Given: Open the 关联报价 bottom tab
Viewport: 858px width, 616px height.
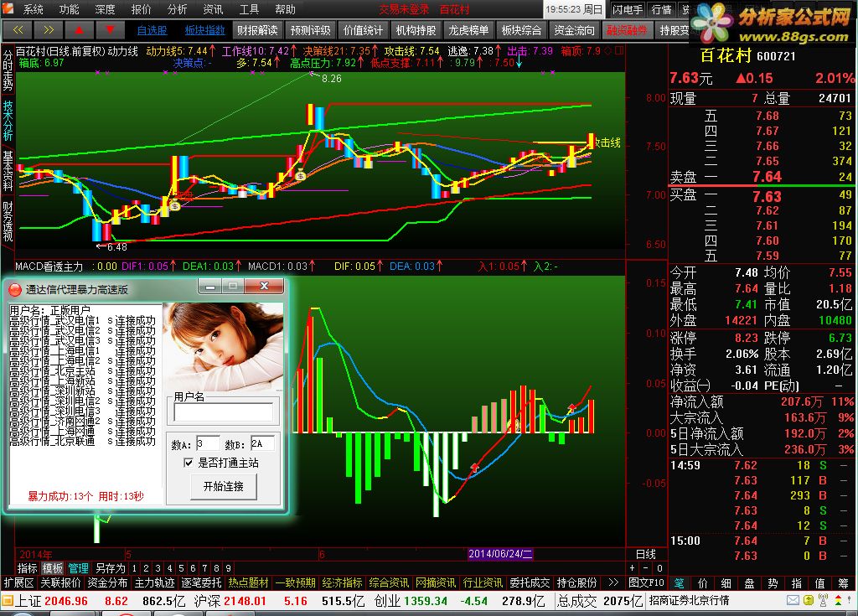Looking at the screenshot, I should pyautogui.click(x=60, y=582).
